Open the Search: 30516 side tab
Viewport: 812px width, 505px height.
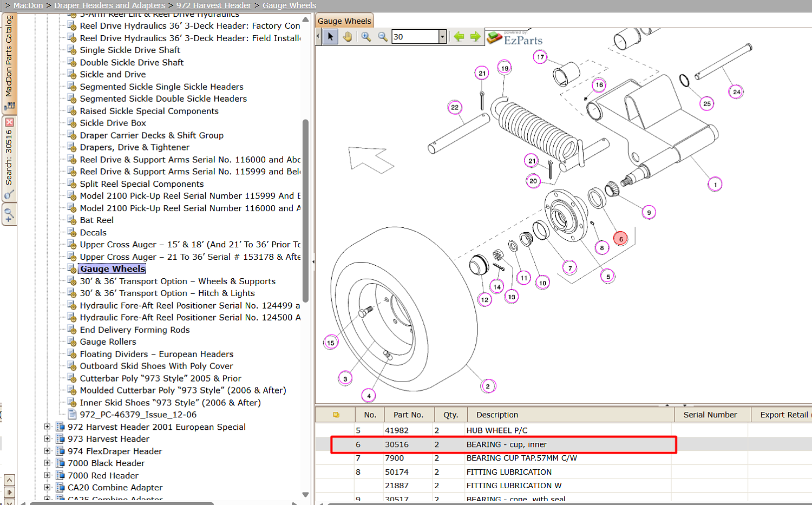pos(9,159)
